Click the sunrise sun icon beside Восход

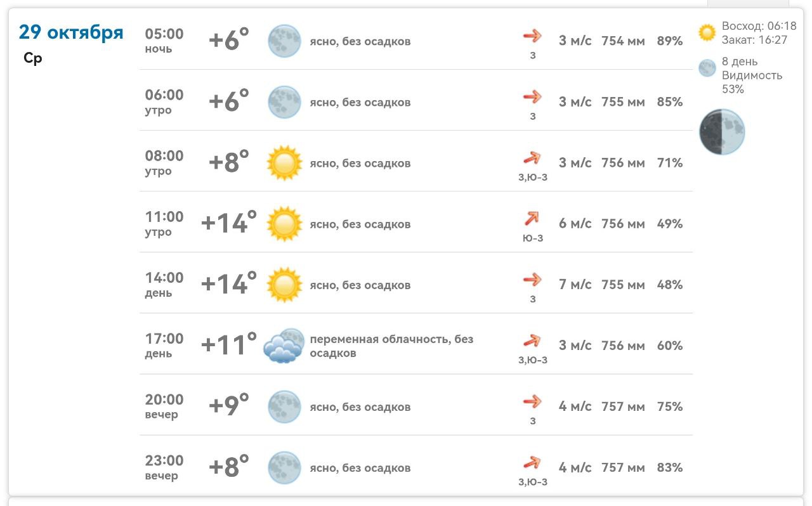(707, 32)
